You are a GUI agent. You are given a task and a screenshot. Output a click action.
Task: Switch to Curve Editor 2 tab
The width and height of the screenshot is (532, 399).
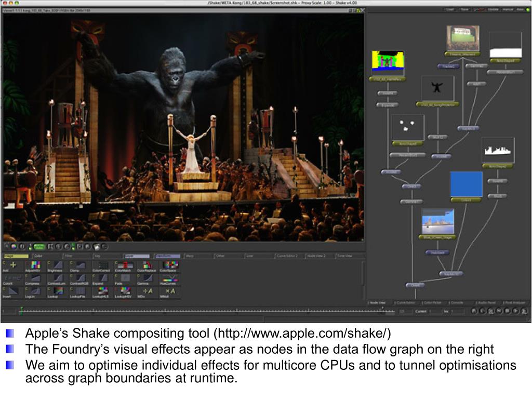pyautogui.click(x=288, y=256)
